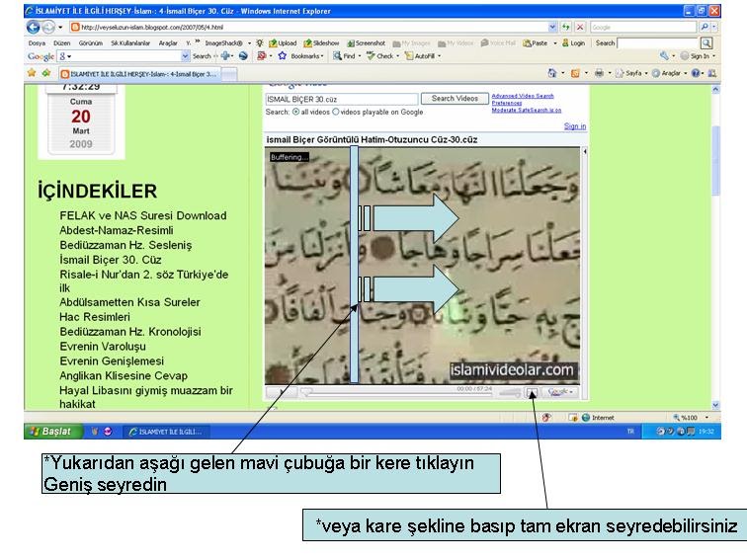Viewport: 747px width, 560px height.
Task: Open the Görünüm menu
Action: (x=91, y=42)
